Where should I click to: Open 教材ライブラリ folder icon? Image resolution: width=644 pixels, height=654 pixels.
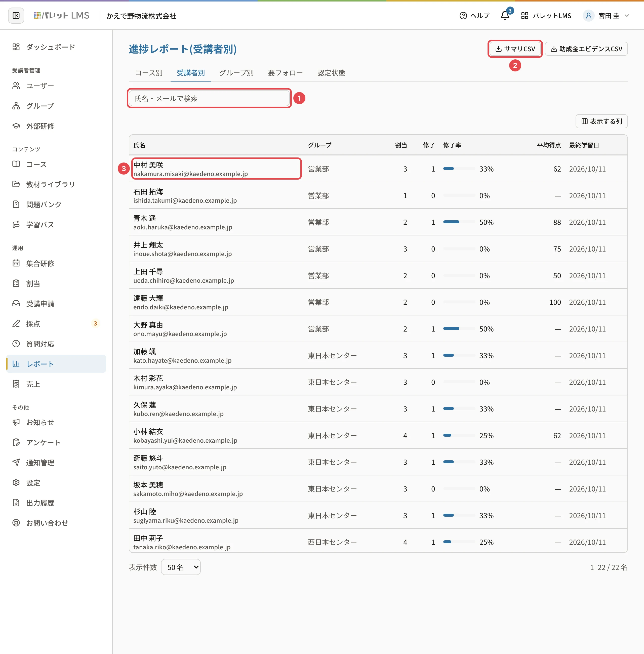[x=16, y=184]
